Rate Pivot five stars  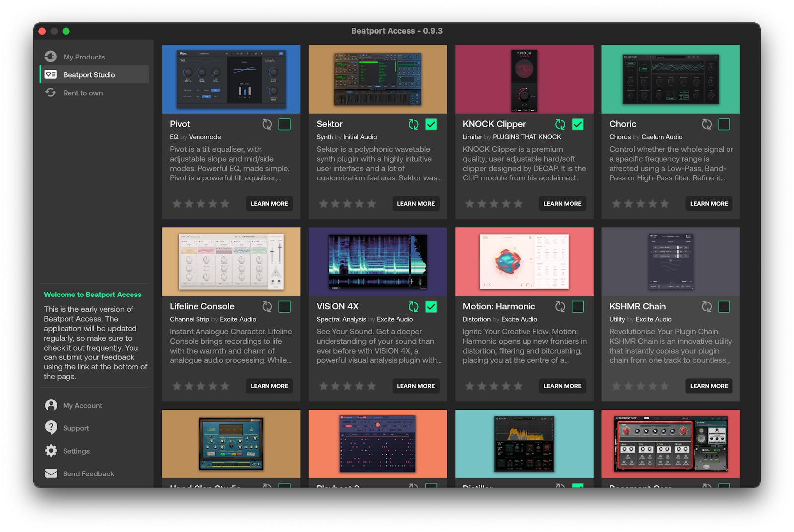(224, 203)
